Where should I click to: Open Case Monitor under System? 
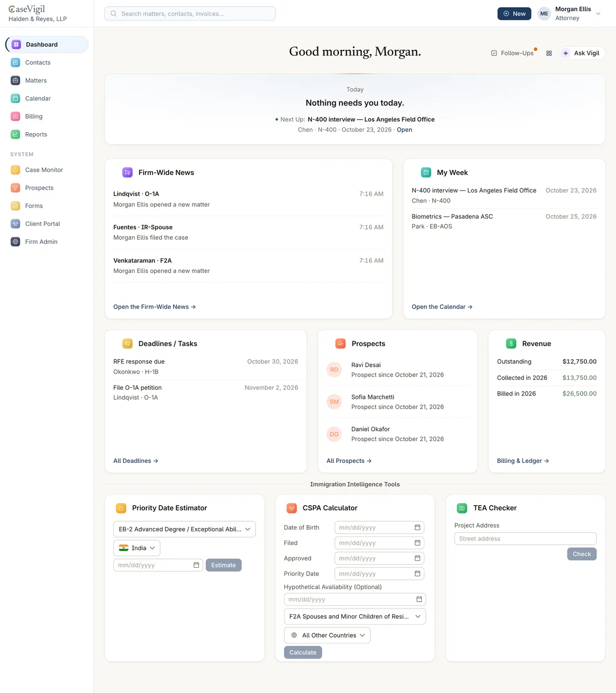pos(47,170)
